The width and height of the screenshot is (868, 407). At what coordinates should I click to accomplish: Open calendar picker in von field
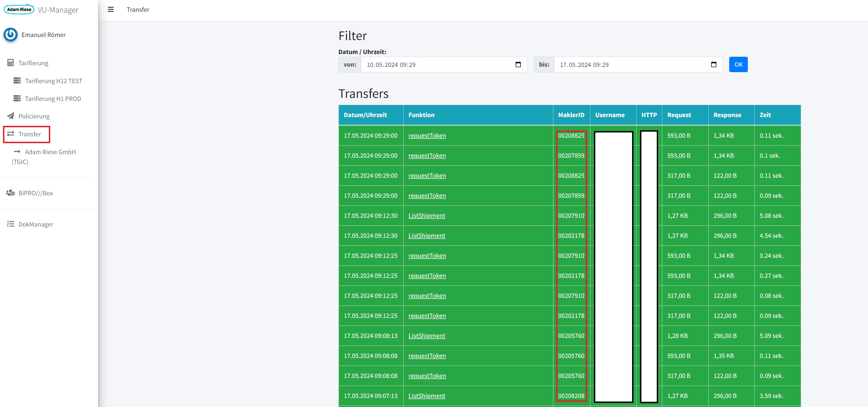click(x=518, y=65)
